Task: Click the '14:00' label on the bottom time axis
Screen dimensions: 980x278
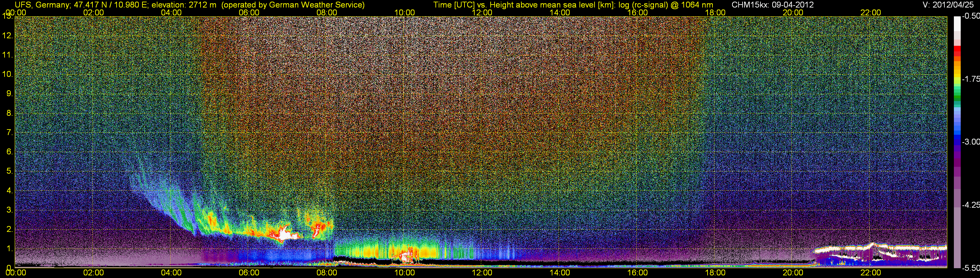Action: pyautogui.click(x=560, y=273)
